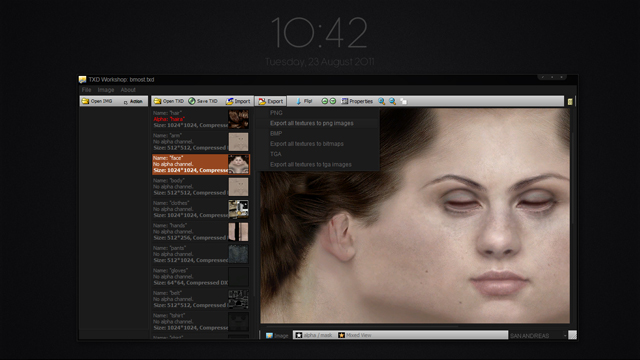Click the belt texture thumbnail
Image resolution: width=640 pixels, height=360 pixels.
[x=238, y=299]
